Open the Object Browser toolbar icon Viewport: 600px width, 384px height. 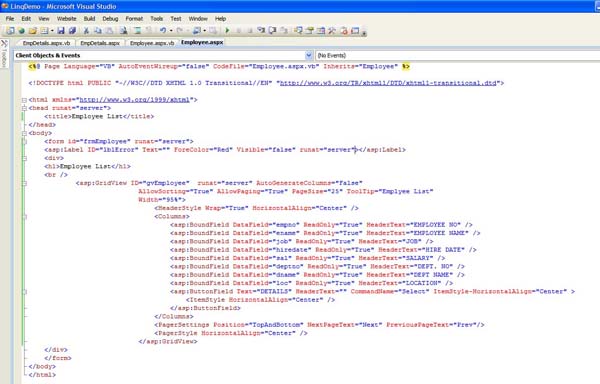point(321,31)
